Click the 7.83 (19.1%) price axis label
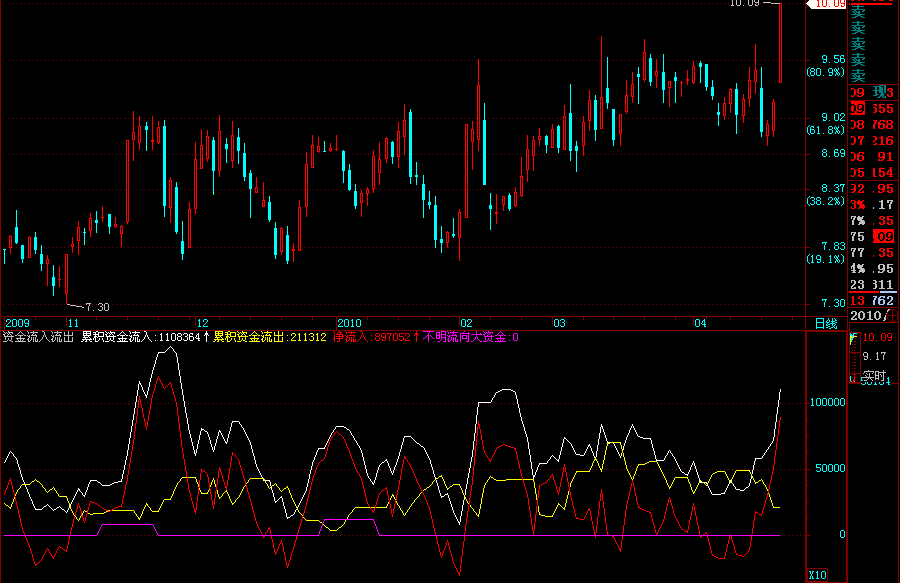The width and height of the screenshot is (900, 583). 826,252
